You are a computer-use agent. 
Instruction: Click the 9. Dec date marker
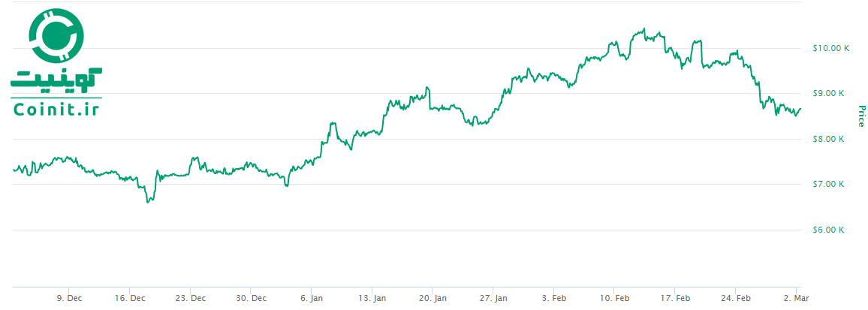point(69,298)
